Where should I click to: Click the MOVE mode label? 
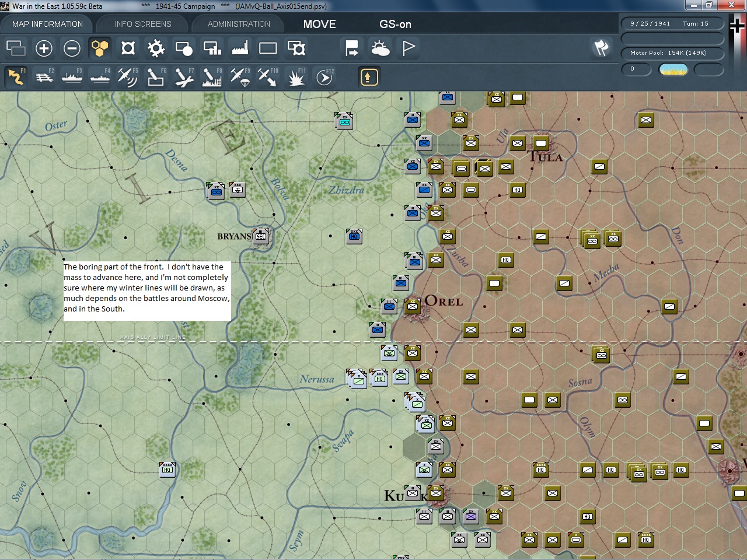tap(319, 24)
